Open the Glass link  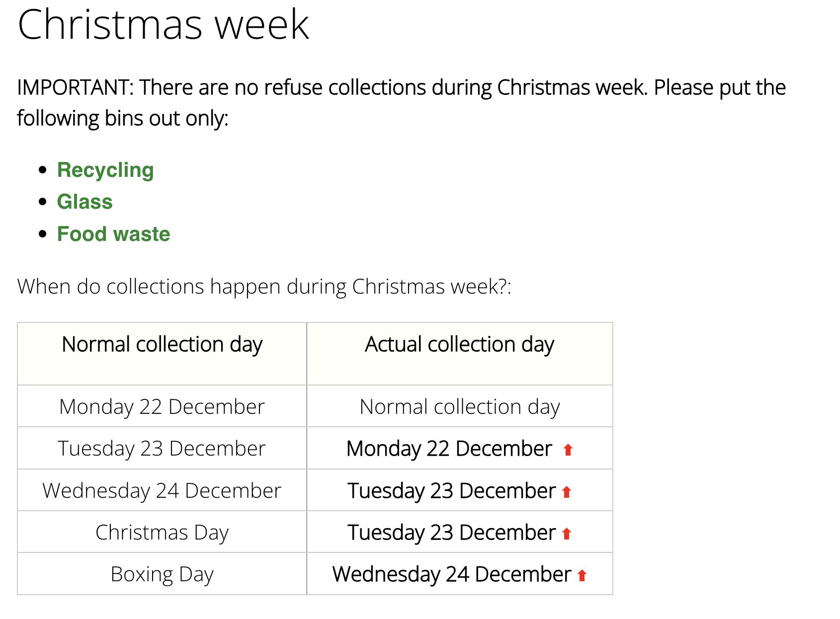85,202
